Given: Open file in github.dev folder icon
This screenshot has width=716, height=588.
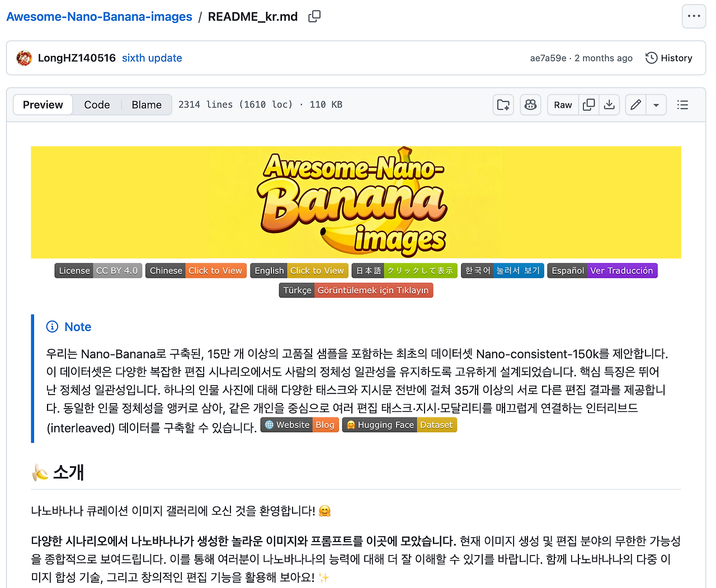Looking at the screenshot, I should 503,105.
